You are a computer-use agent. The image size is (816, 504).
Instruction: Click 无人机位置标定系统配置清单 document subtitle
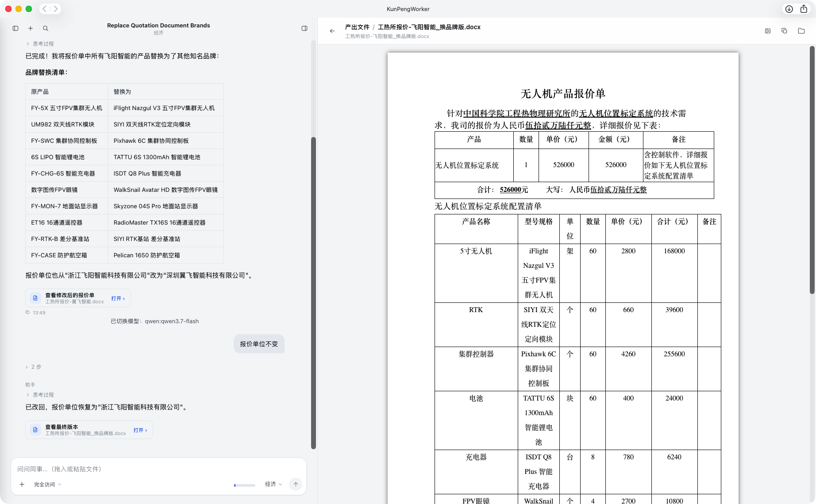pyautogui.click(x=488, y=206)
